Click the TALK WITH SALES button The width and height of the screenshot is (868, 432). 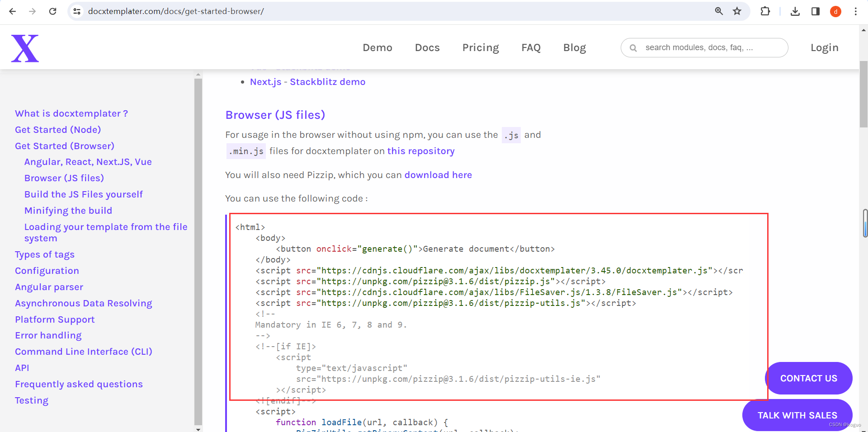[x=797, y=415]
